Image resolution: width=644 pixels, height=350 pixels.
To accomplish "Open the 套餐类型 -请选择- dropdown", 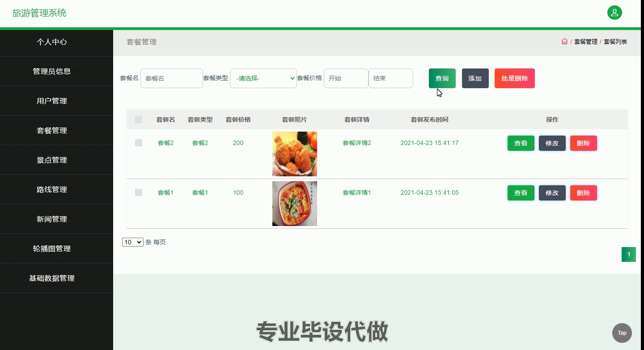I will click(x=263, y=78).
